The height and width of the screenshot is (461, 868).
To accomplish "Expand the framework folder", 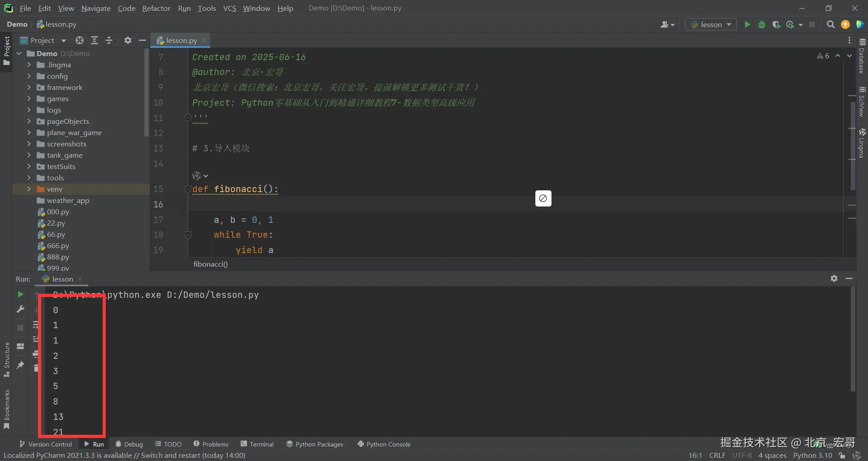I will (29, 87).
